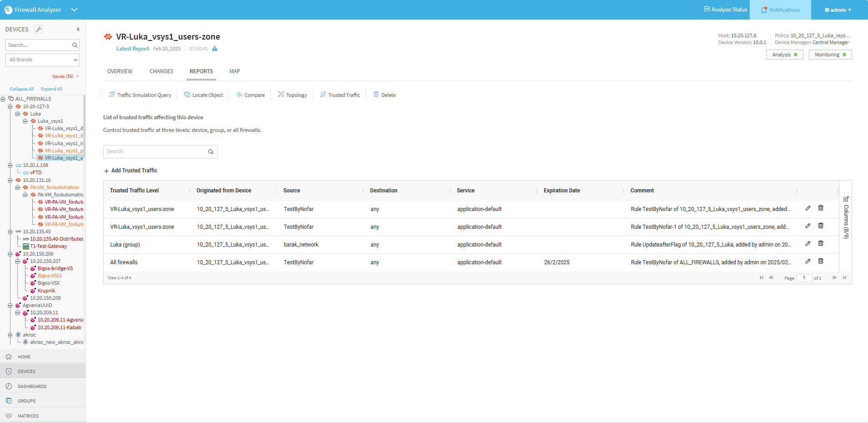
Task: Click the report warning triangle icon
Action: [215, 49]
